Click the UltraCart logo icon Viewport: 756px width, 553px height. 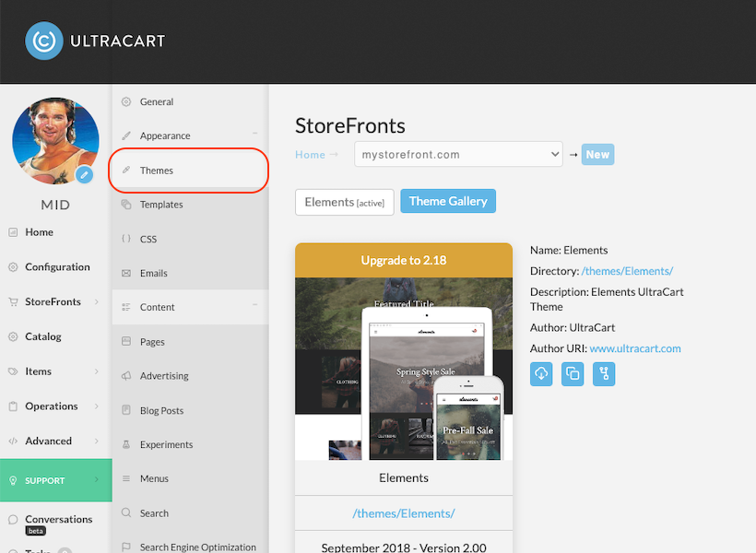pyautogui.click(x=44, y=41)
